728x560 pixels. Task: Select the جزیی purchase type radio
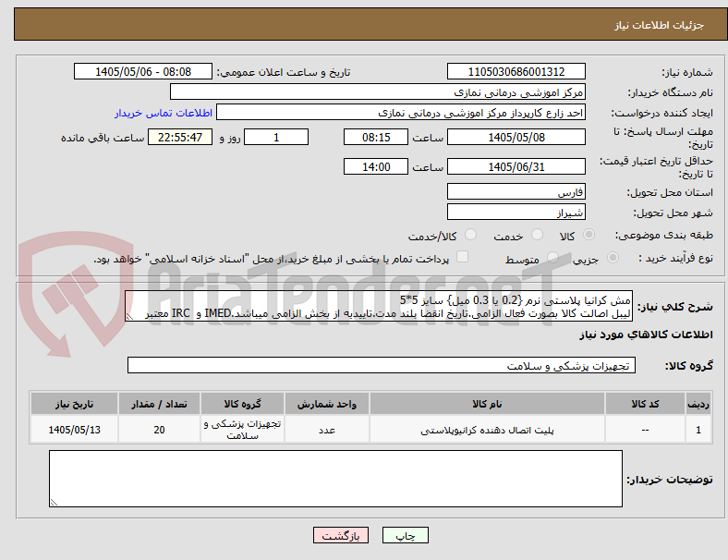tap(613, 257)
